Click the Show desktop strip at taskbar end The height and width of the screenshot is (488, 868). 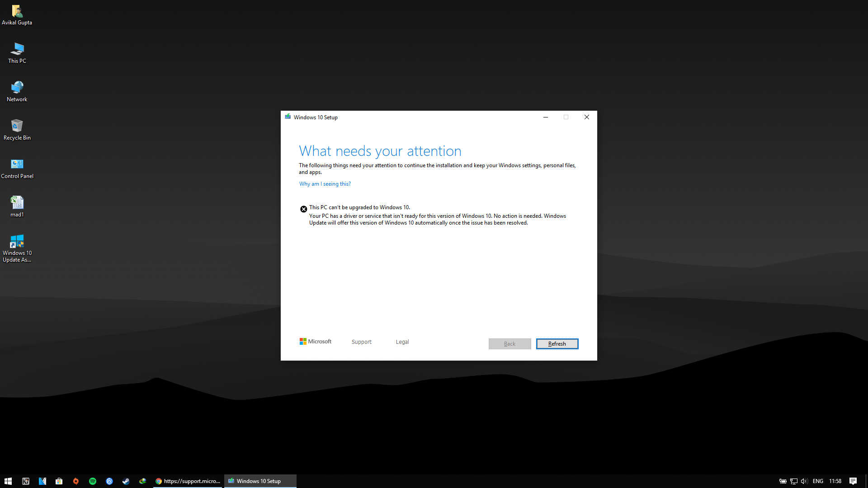pyautogui.click(x=866, y=481)
